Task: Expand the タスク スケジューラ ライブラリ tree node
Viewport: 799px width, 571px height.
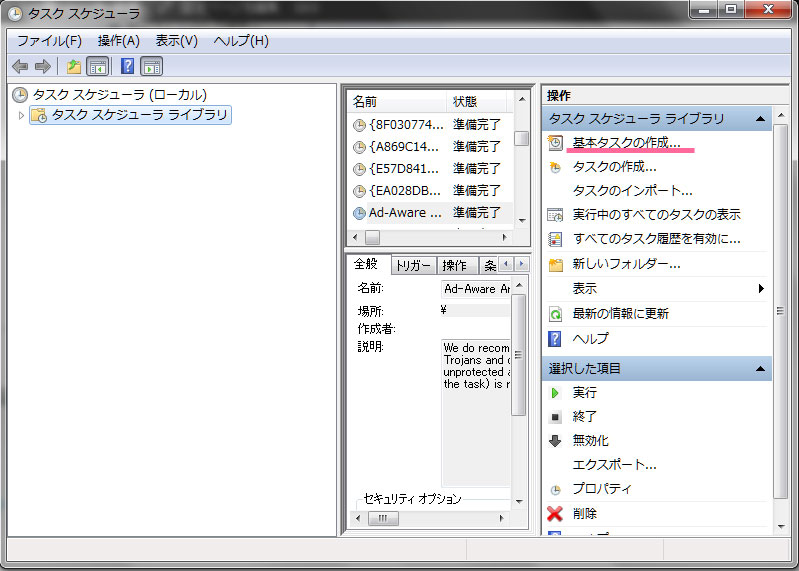Action: [x=21, y=116]
